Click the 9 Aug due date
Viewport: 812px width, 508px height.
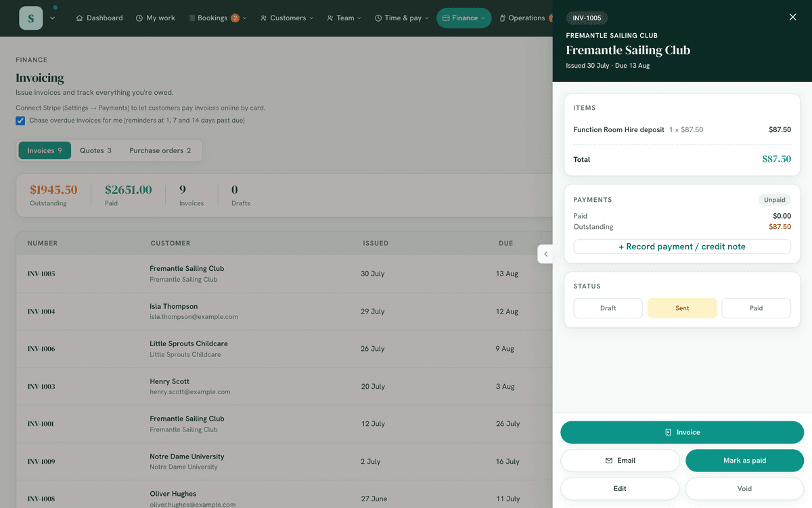coord(505,349)
